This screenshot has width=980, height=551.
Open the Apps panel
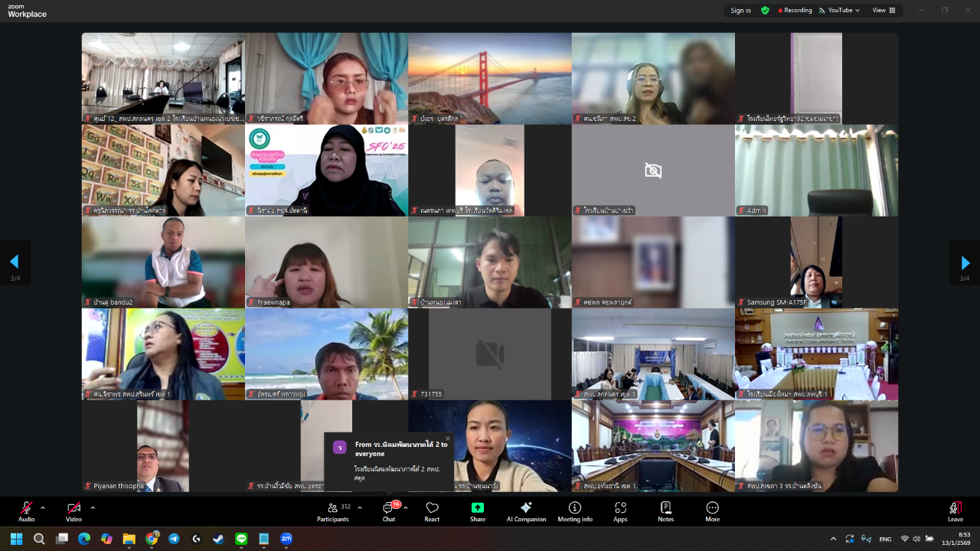[x=620, y=511]
